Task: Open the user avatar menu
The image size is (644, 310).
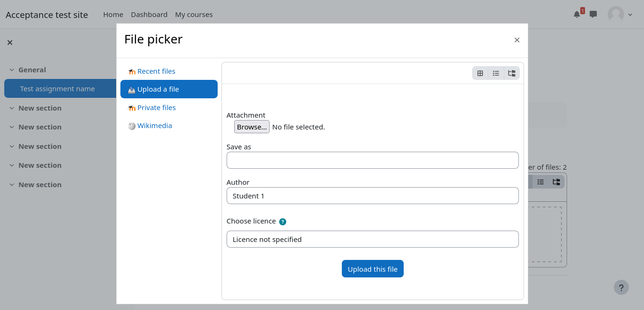Action: pos(619,14)
